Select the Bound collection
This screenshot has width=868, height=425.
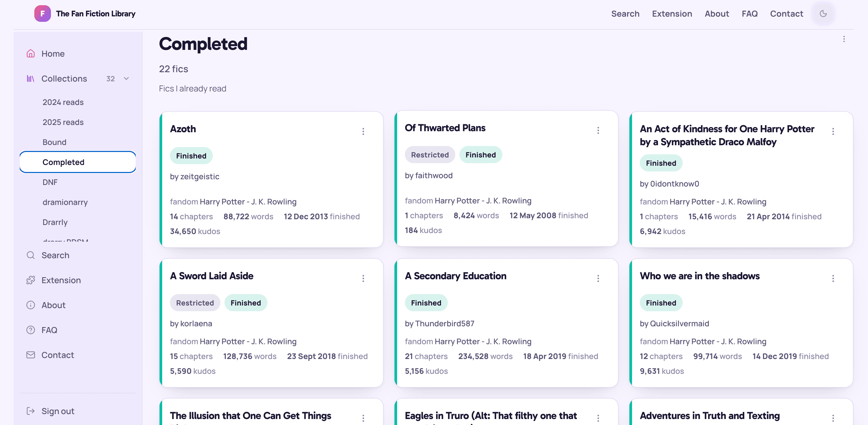[54, 142]
